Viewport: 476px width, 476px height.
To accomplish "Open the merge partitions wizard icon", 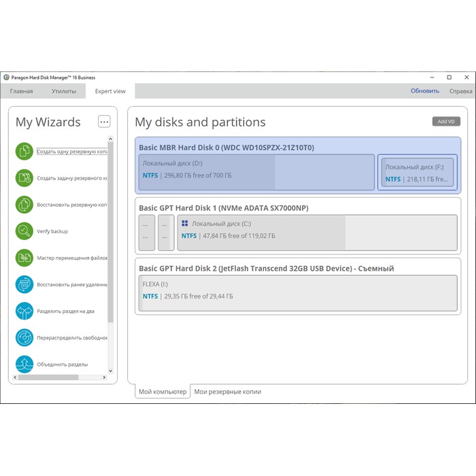I will tap(24, 363).
